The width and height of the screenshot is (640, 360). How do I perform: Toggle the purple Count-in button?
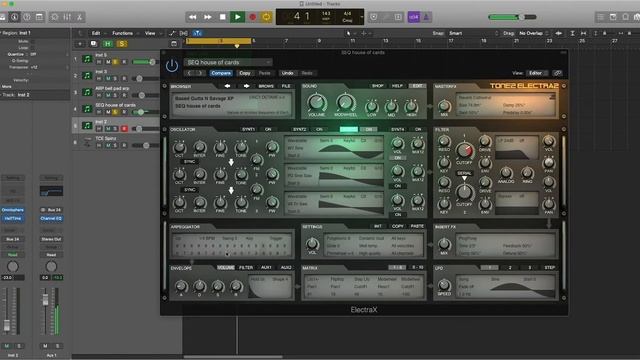click(x=413, y=17)
